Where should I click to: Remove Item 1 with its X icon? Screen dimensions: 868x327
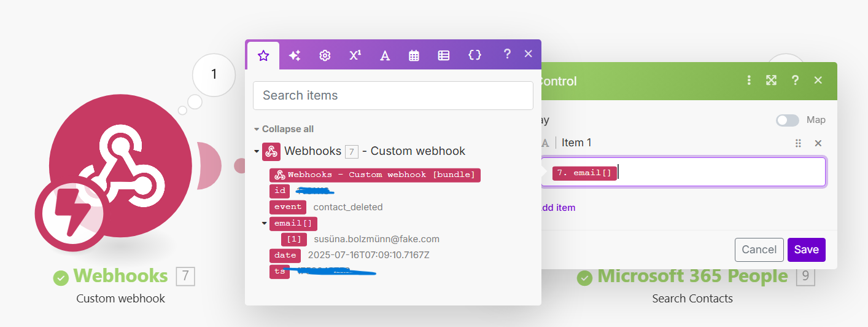tap(818, 143)
